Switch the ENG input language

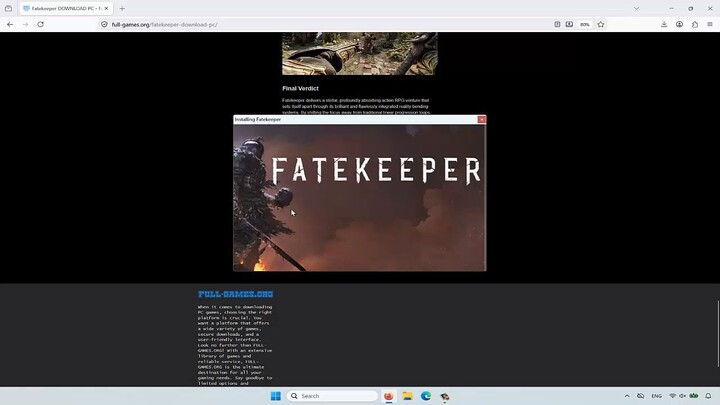(x=657, y=396)
